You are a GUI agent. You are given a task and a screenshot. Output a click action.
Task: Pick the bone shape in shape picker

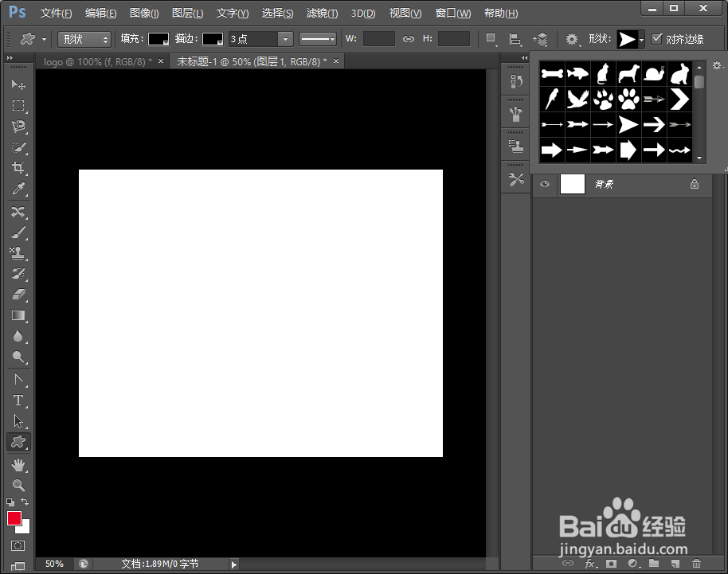552,73
